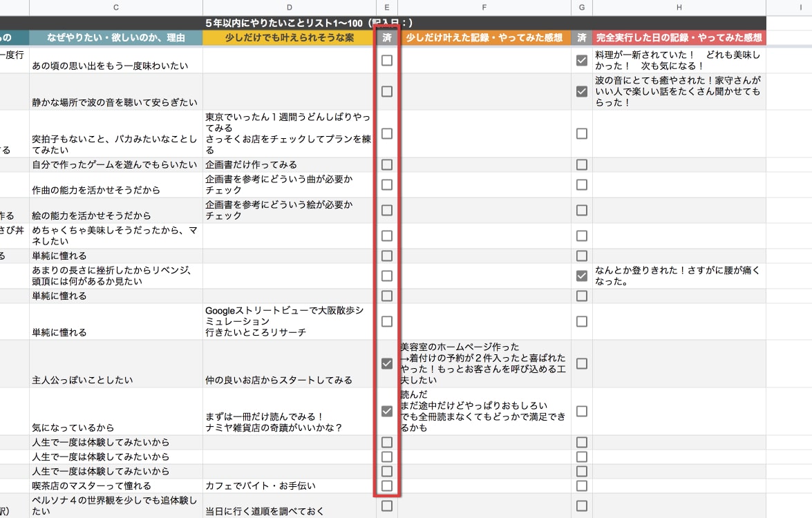The height and width of the screenshot is (518, 812).
Task: Tick column E checkbox for 絵の能力 row
Action: click(x=387, y=210)
